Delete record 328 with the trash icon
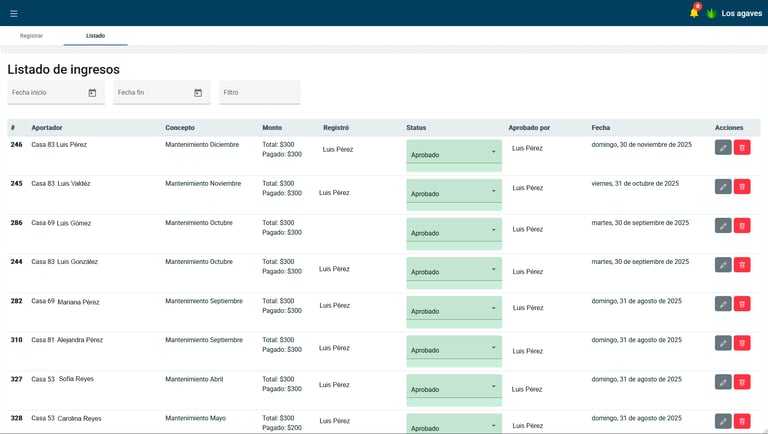The width and height of the screenshot is (768, 434). point(742,421)
